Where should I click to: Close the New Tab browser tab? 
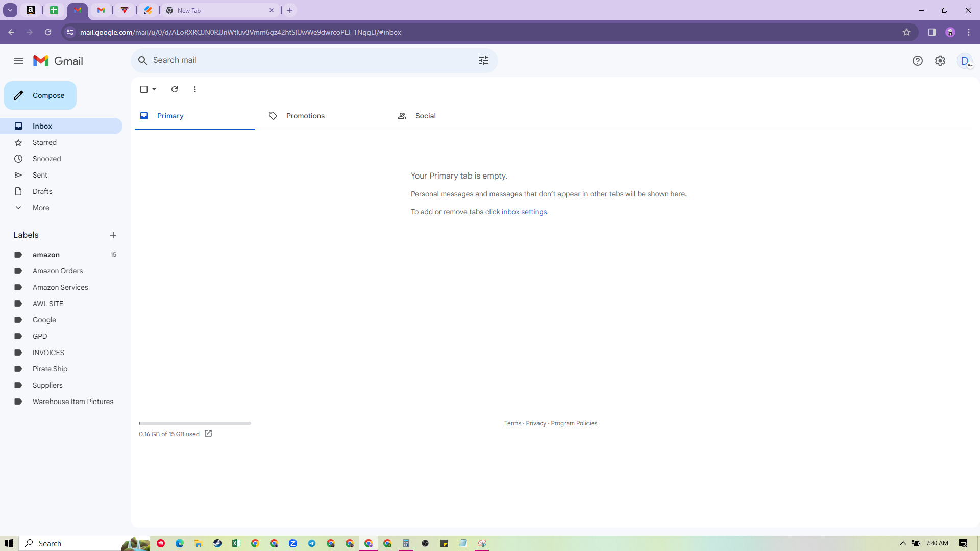[272, 10]
